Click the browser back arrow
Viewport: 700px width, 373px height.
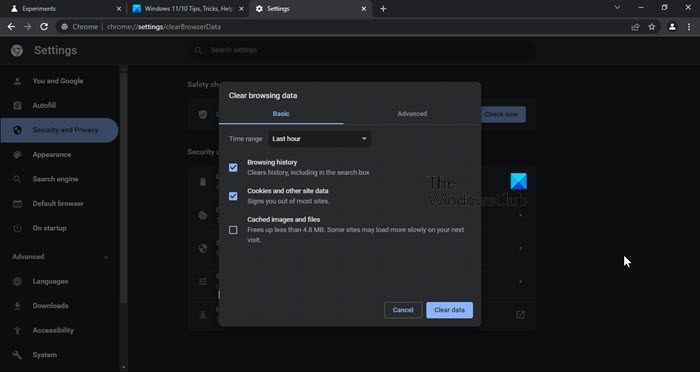click(11, 27)
